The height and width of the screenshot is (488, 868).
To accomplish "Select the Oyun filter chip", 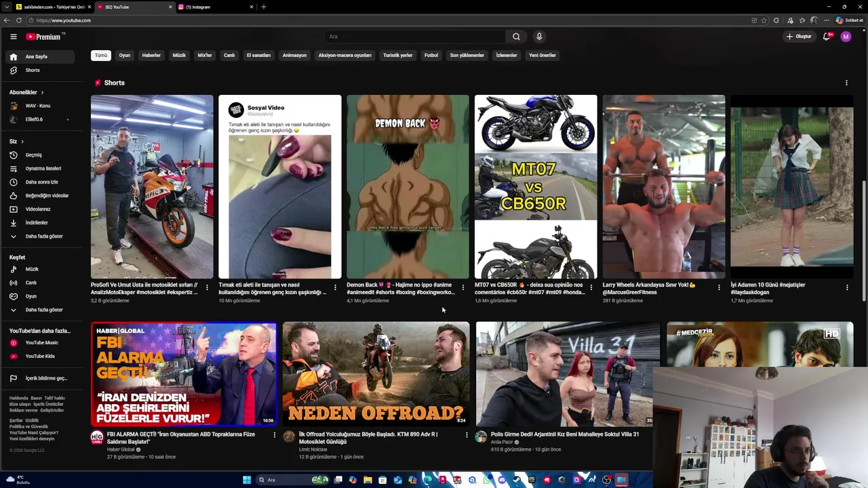I will click(x=125, y=56).
